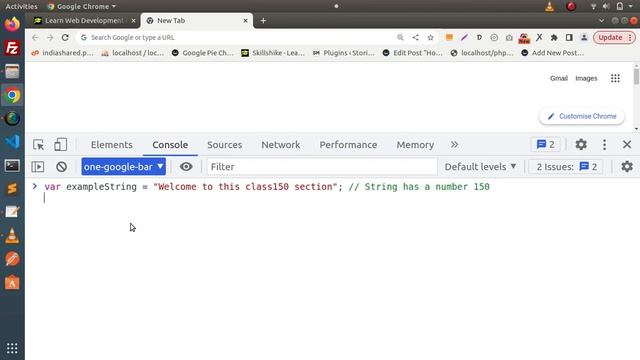Viewport: 640px width, 360px height.
Task: Bookmark this tab with star icon
Action: tap(430, 38)
